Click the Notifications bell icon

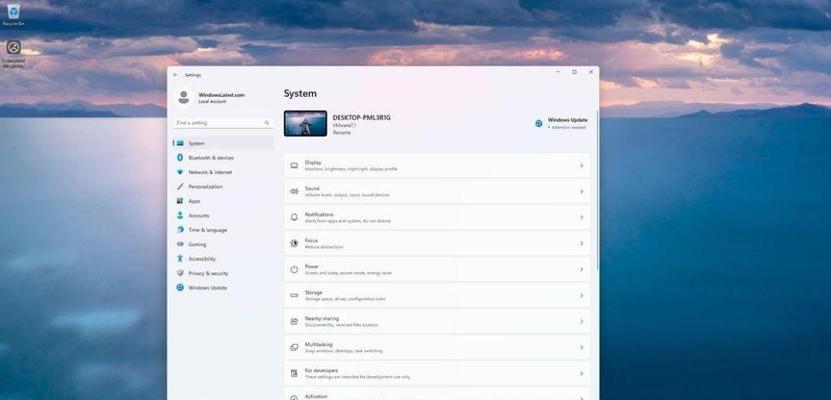[x=294, y=217]
